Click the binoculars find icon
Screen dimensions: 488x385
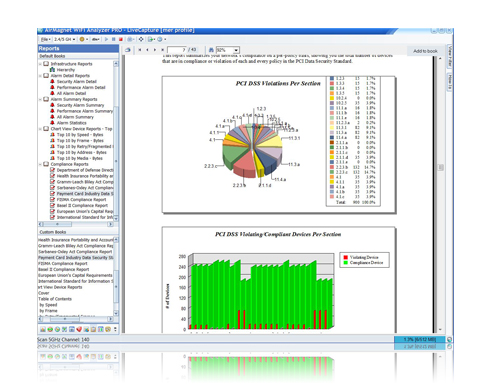[211, 50]
